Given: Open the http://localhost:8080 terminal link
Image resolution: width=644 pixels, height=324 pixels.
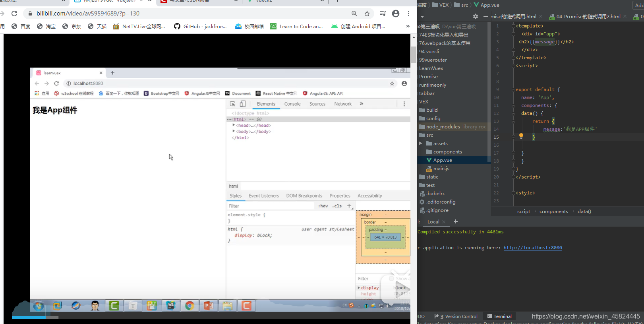Looking at the screenshot, I should 533,248.
